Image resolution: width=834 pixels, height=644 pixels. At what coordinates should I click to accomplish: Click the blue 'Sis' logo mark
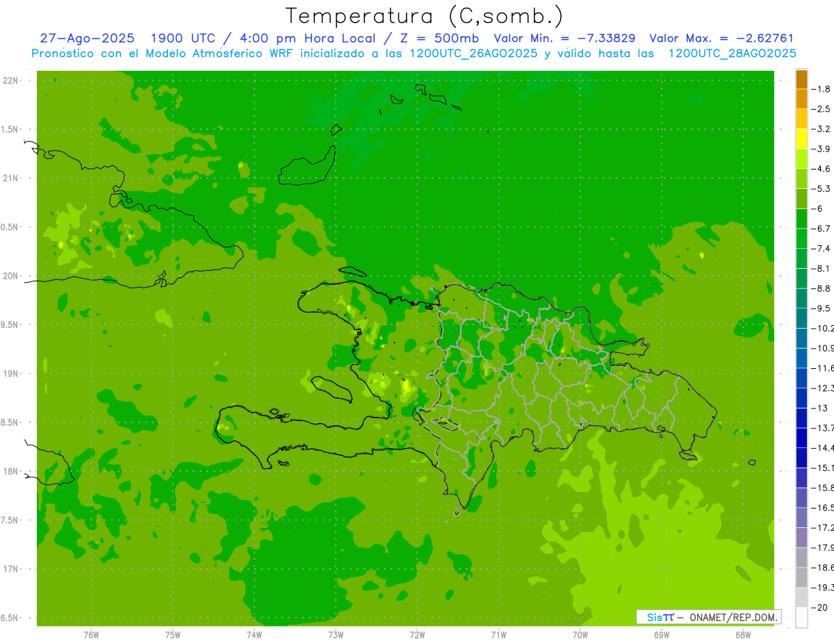tap(655, 617)
